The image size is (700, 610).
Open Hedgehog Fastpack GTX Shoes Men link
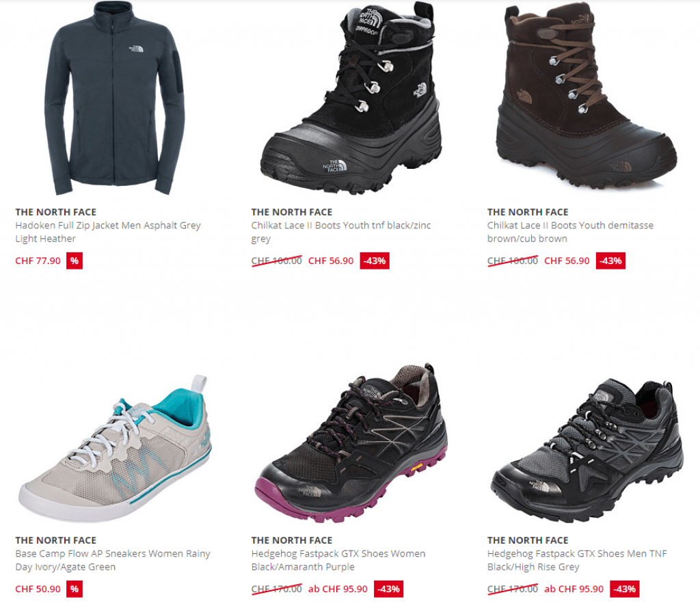577,560
